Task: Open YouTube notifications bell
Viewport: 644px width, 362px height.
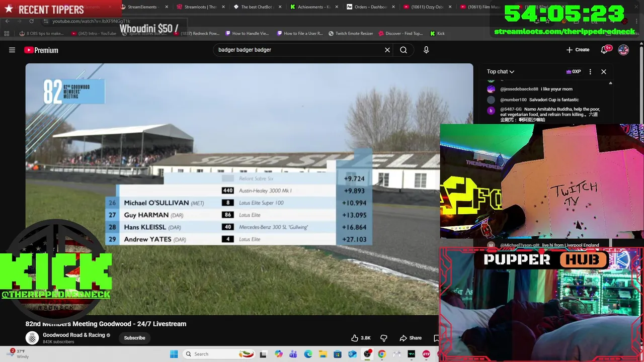Action: (605, 50)
